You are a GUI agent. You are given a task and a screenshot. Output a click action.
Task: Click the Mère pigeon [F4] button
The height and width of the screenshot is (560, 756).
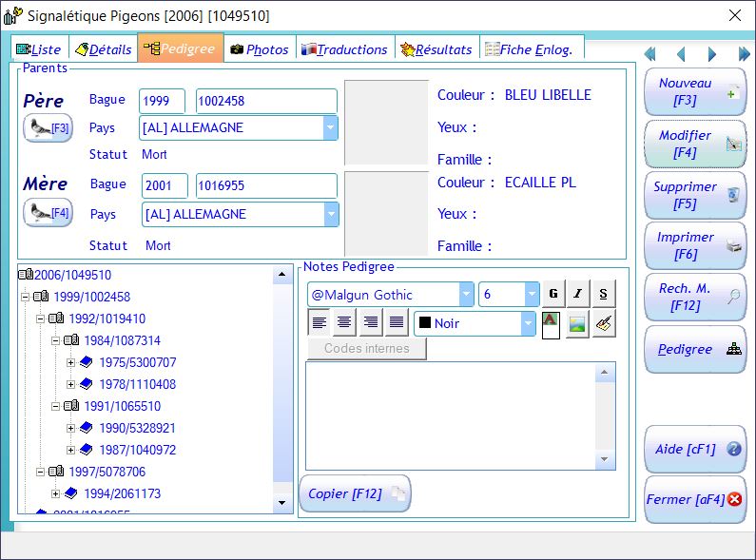[48, 213]
